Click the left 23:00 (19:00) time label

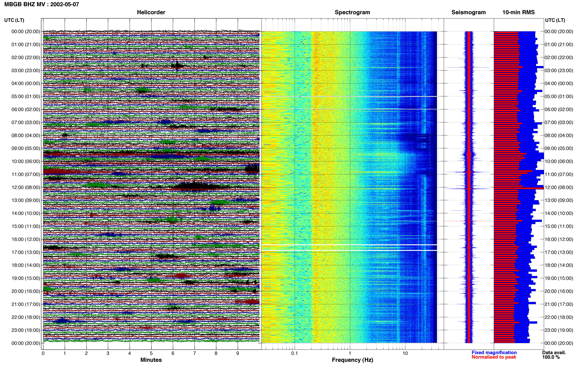tap(26, 330)
